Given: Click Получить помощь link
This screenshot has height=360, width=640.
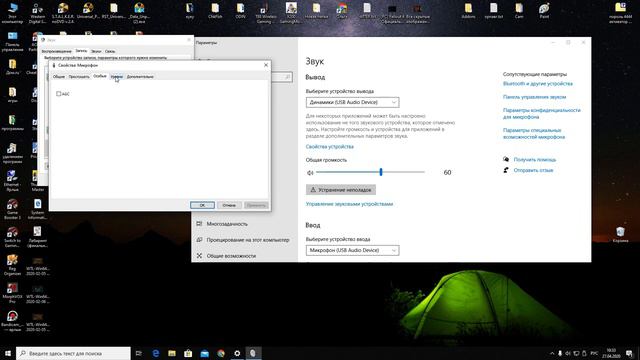Looking at the screenshot, I should [535, 160].
